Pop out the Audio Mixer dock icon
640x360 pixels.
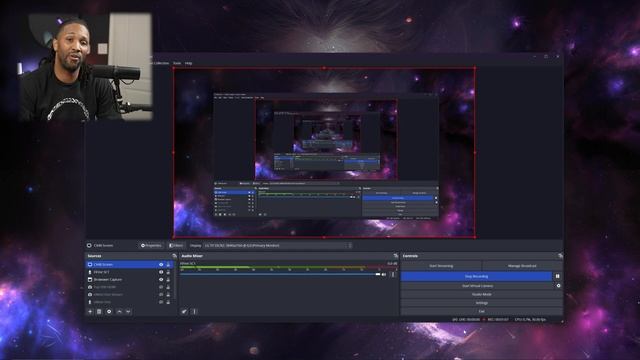396,256
